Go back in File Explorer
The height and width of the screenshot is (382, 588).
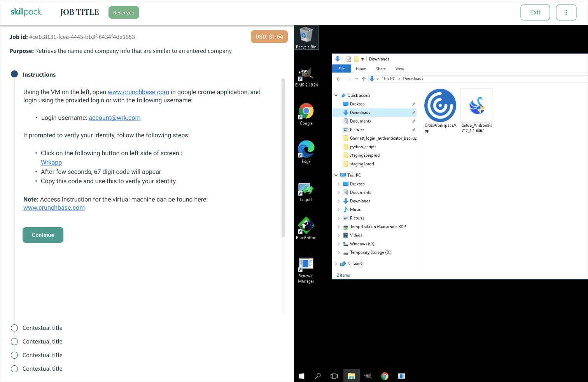[x=339, y=79]
